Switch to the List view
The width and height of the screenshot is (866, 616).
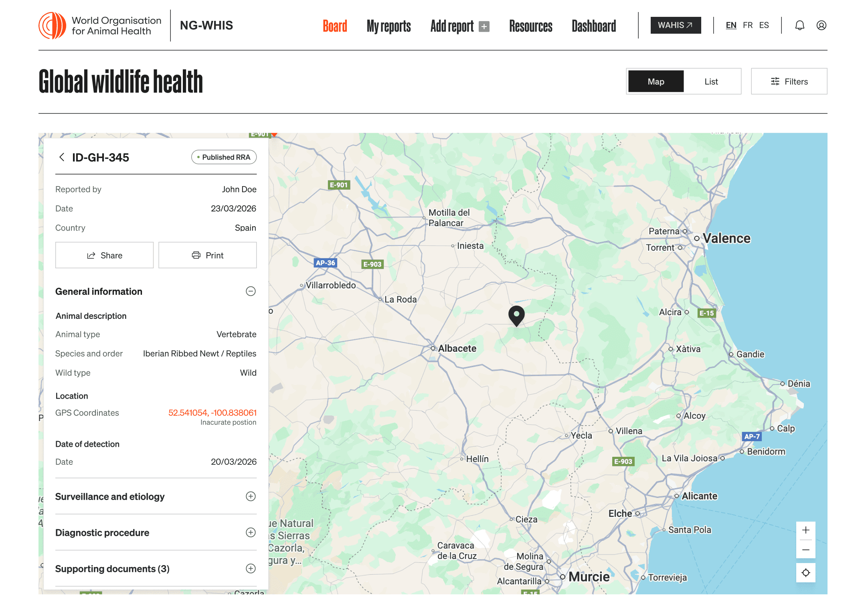(711, 81)
